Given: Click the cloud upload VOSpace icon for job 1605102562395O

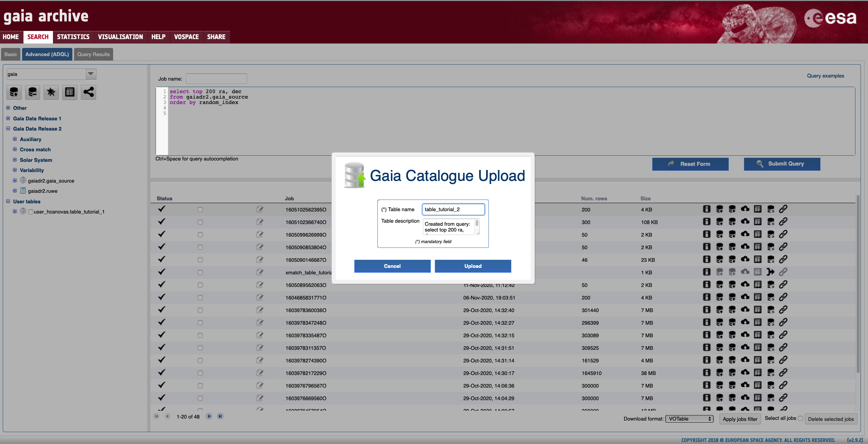Looking at the screenshot, I should pos(745,209).
